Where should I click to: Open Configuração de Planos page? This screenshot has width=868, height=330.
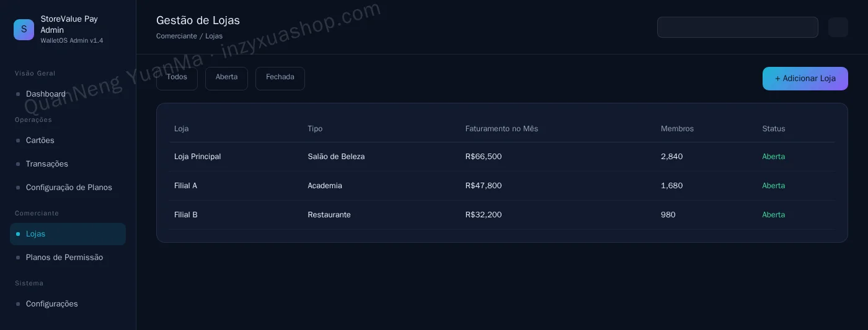pyautogui.click(x=68, y=188)
